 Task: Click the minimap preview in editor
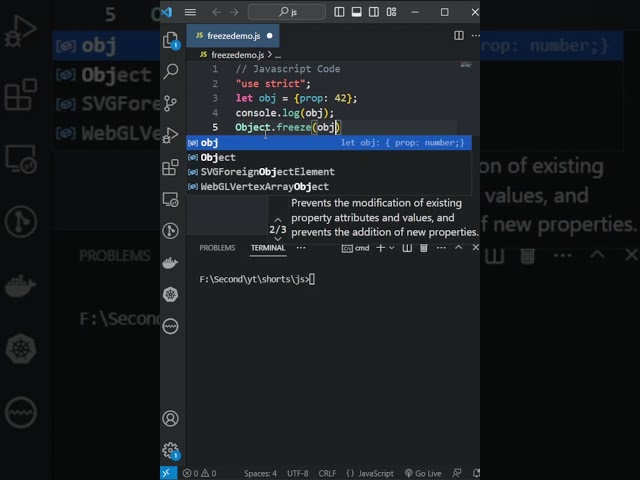point(466,64)
